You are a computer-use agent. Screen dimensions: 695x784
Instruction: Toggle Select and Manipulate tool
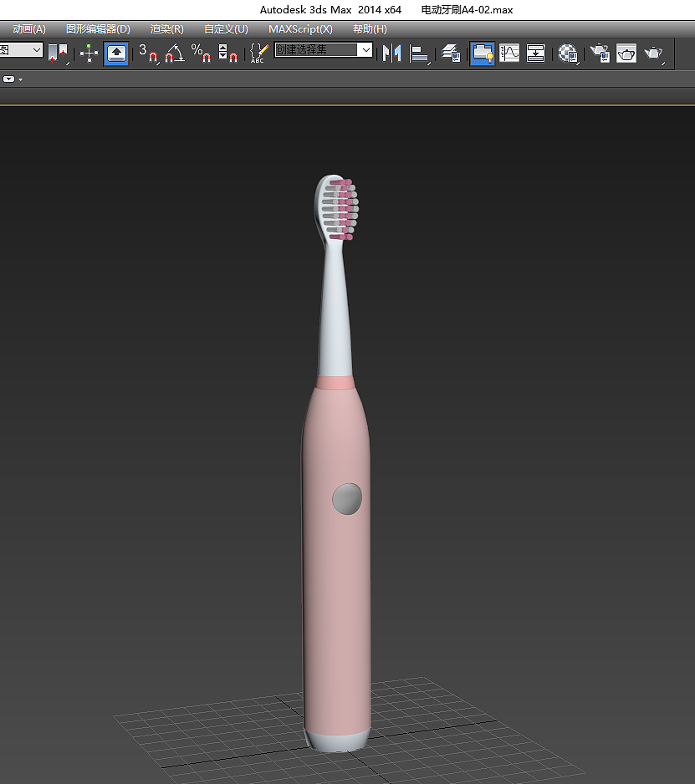(89, 53)
